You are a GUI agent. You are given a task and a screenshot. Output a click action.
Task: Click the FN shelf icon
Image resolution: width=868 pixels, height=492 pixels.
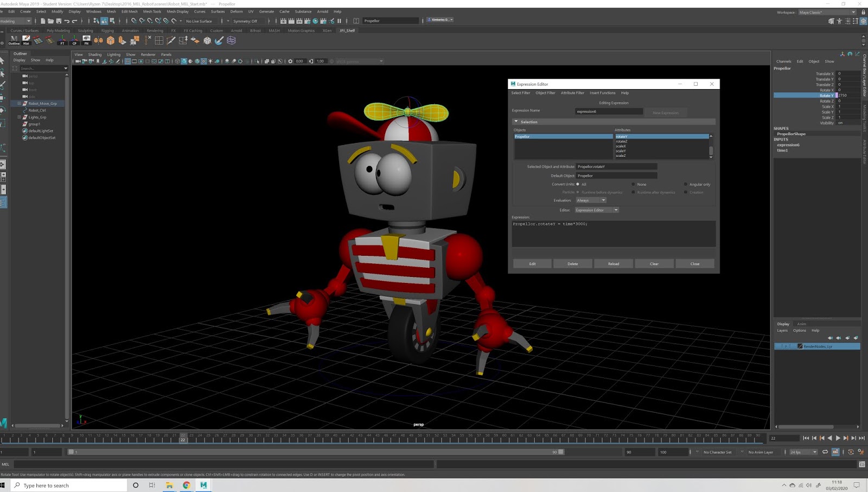pos(86,40)
